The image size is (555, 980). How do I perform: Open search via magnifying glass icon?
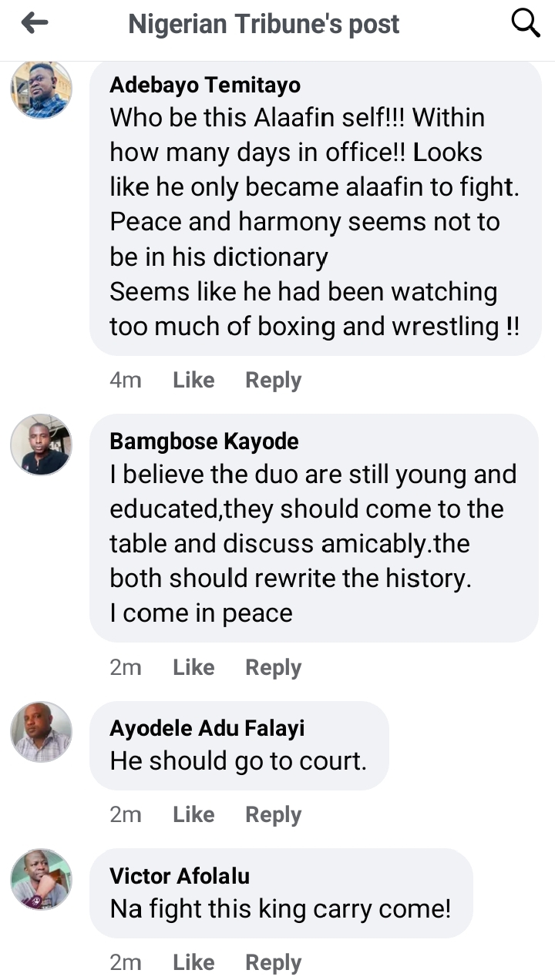(526, 25)
